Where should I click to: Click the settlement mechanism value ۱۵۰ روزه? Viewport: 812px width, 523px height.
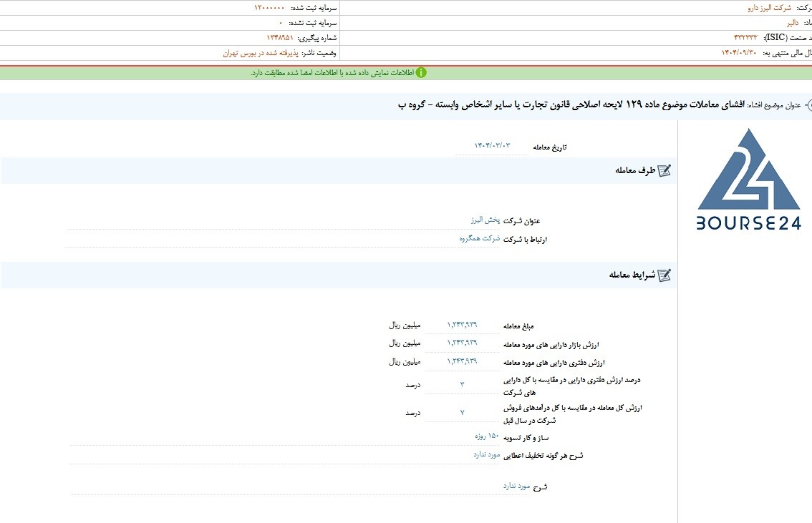point(487,436)
